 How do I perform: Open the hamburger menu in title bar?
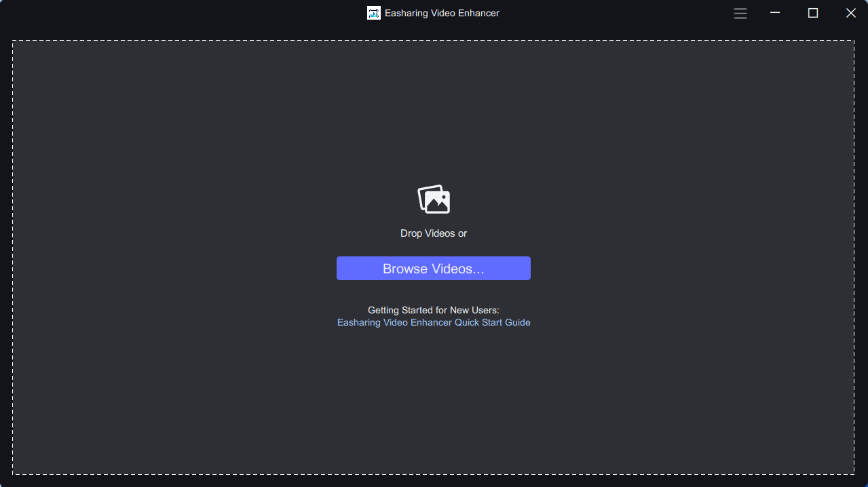740,13
